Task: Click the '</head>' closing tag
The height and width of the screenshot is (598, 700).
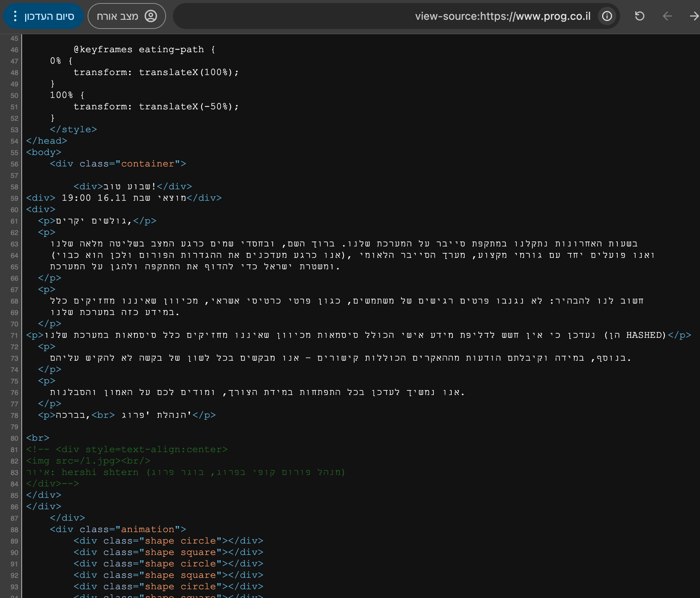Action: [x=46, y=141]
